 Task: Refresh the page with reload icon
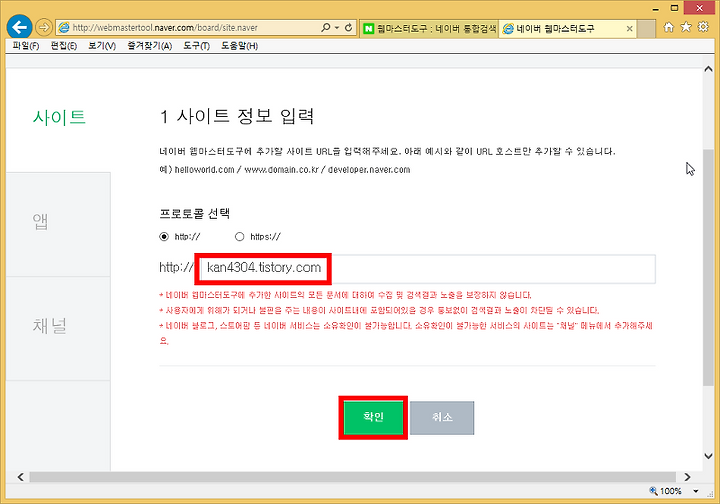(x=349, y=28)
